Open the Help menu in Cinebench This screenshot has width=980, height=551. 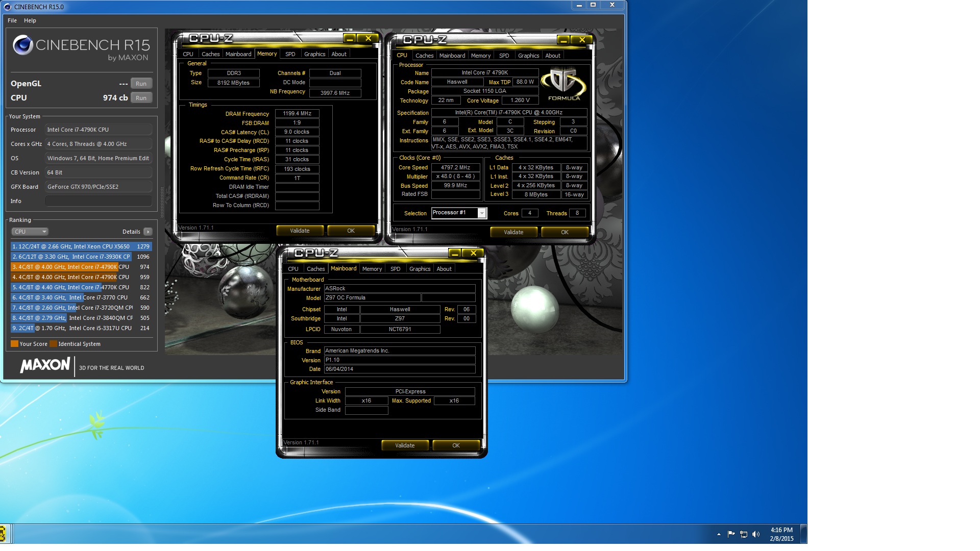click(x=30, y=20)
